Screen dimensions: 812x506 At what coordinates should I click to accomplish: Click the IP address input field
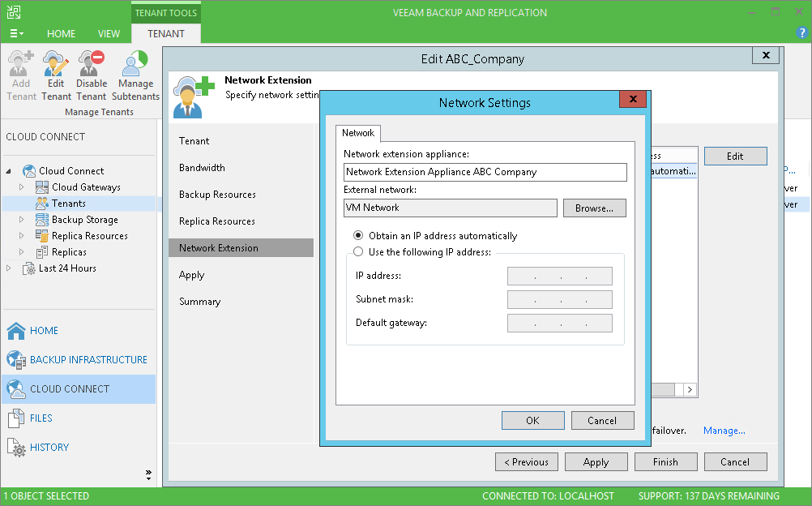560,277
